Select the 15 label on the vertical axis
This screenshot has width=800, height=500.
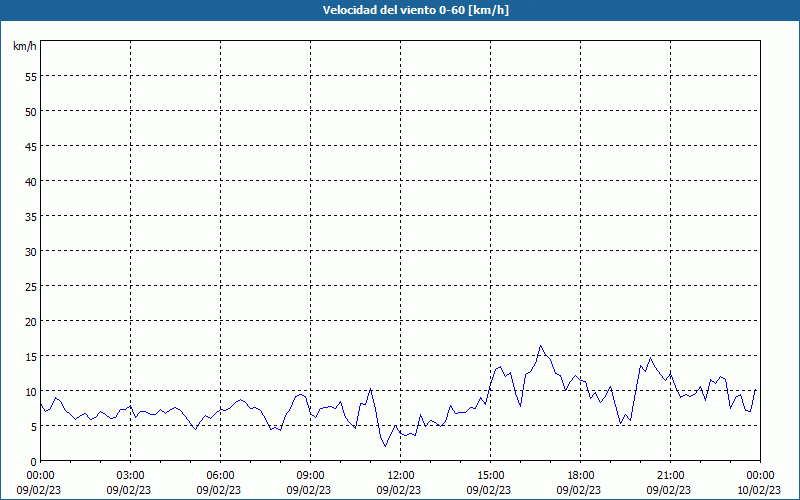(x=30, y=356)
